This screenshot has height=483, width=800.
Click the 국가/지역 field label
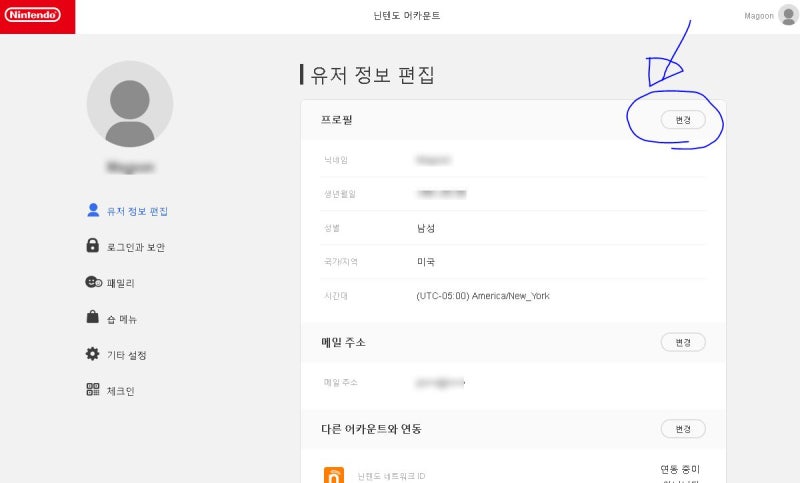[x=341, y=262]
